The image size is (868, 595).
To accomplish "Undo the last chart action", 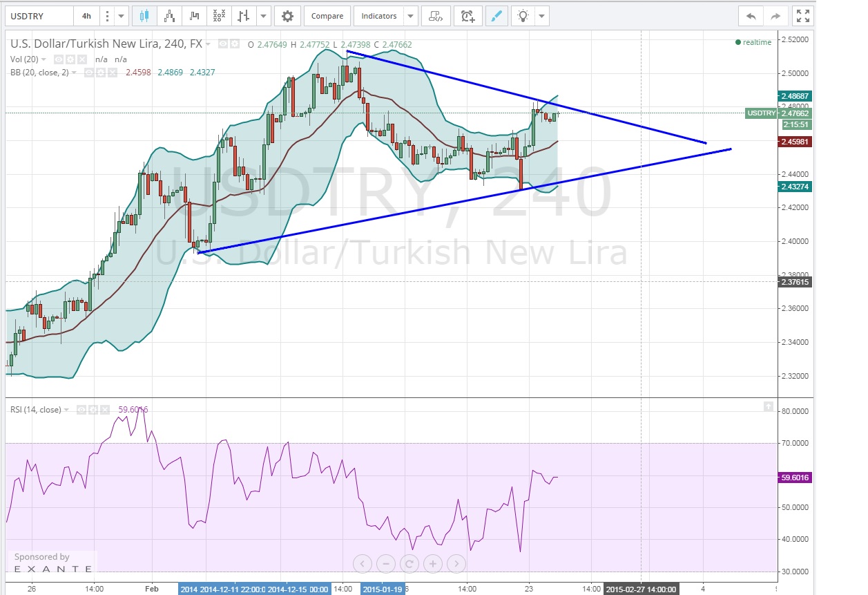I will pos(751,16).
